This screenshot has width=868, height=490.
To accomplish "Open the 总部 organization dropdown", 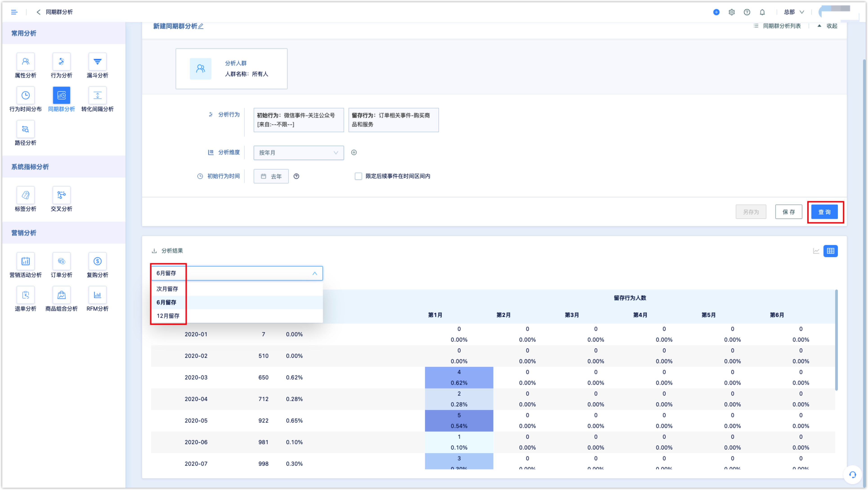I will 794,12.
